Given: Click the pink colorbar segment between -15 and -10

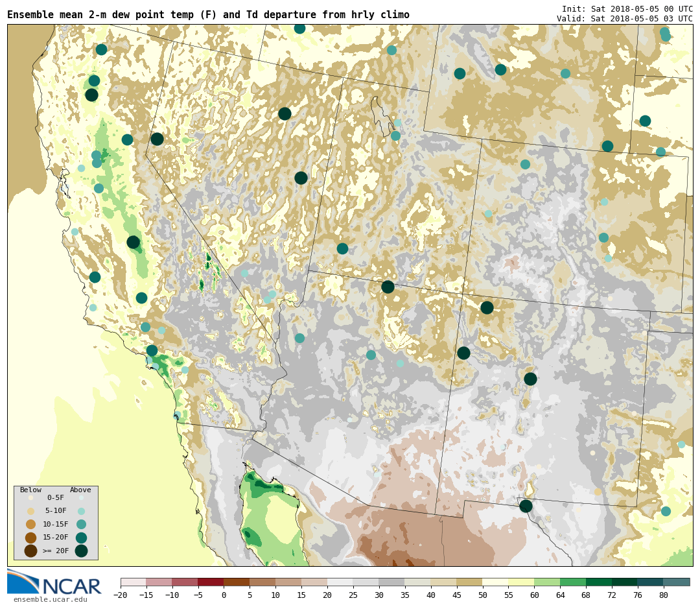Looking at the screenshot, I should tap(159, 582).
